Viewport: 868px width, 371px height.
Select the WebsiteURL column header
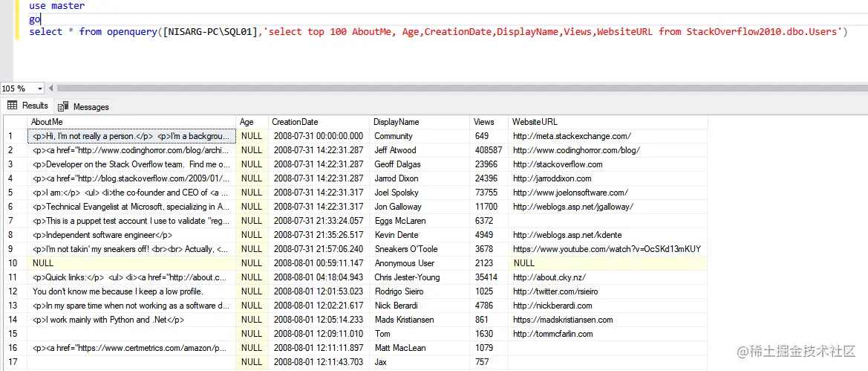607,122
